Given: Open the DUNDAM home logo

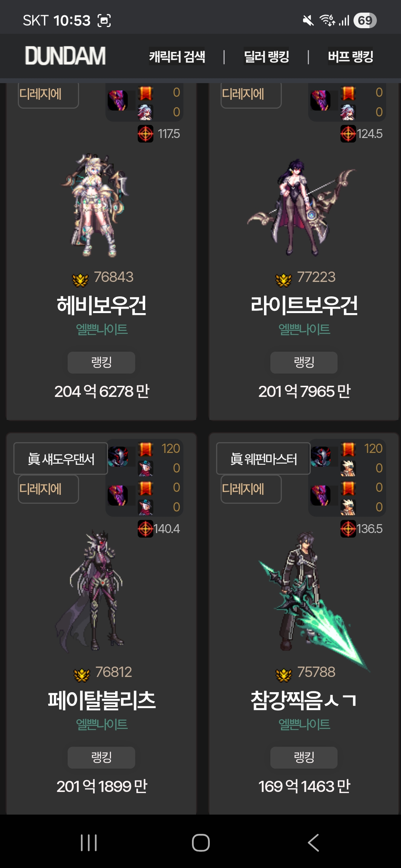Looking at the screenshot, I should pyautogui.click(x=65, y=56).
